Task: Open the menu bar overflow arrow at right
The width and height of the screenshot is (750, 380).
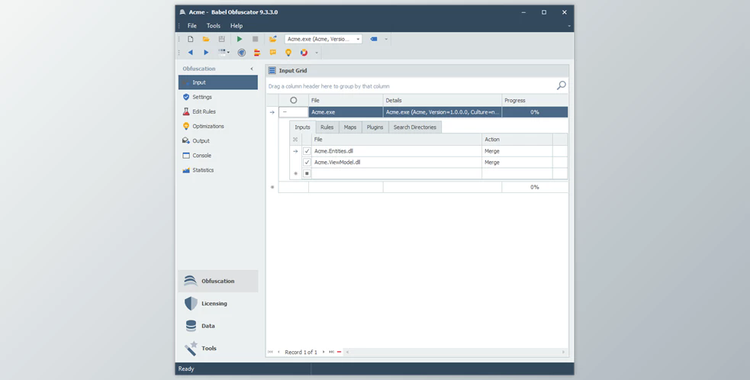Action: (x=569, y=26)
